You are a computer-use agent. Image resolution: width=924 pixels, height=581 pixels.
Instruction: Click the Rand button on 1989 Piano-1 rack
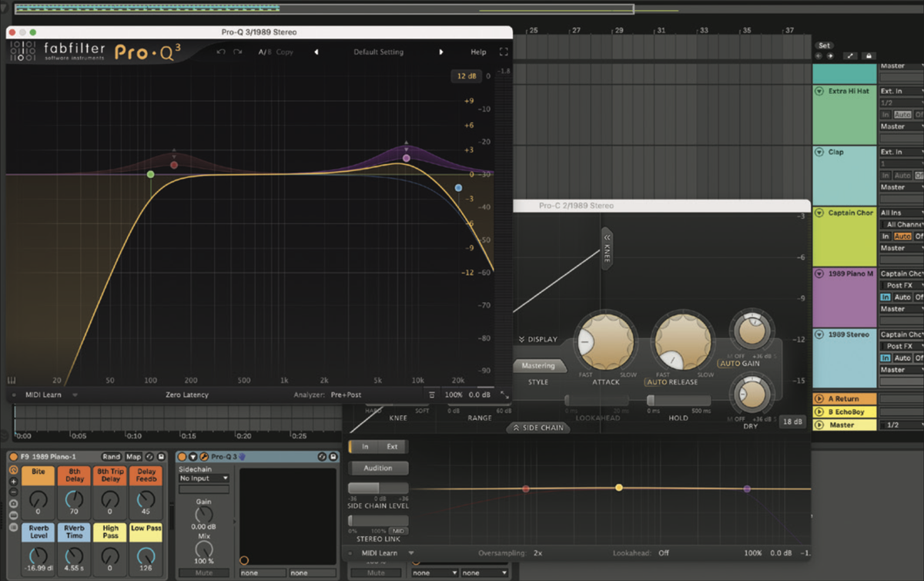[x=111, y=456]
